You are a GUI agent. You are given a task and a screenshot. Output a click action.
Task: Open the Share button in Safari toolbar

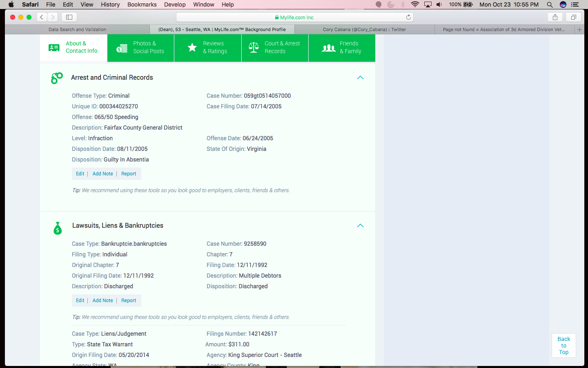(555, 17)
